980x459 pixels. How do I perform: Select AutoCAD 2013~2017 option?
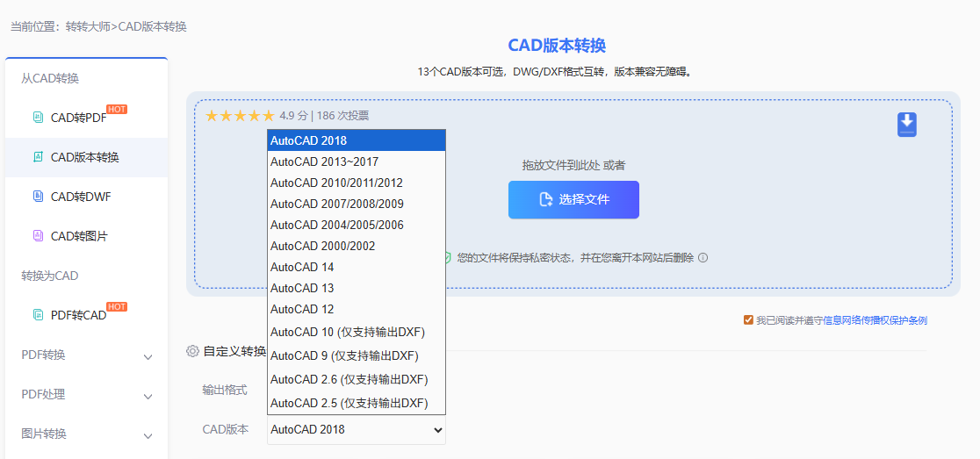[x=357, y=161]
